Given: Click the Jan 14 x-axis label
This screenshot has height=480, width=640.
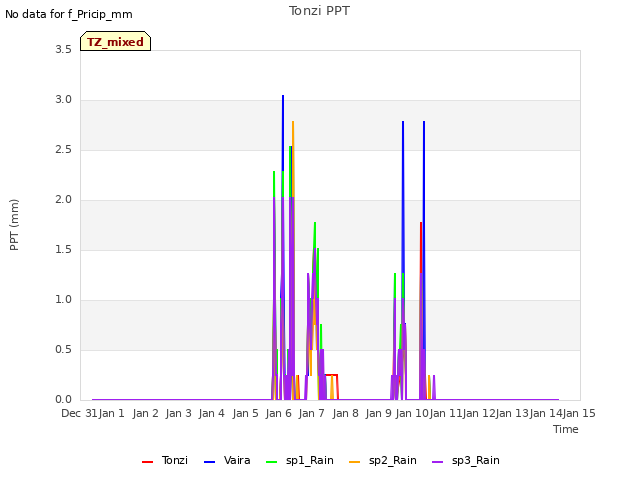Looking at the screenshot, I should (x=546, y=413).
